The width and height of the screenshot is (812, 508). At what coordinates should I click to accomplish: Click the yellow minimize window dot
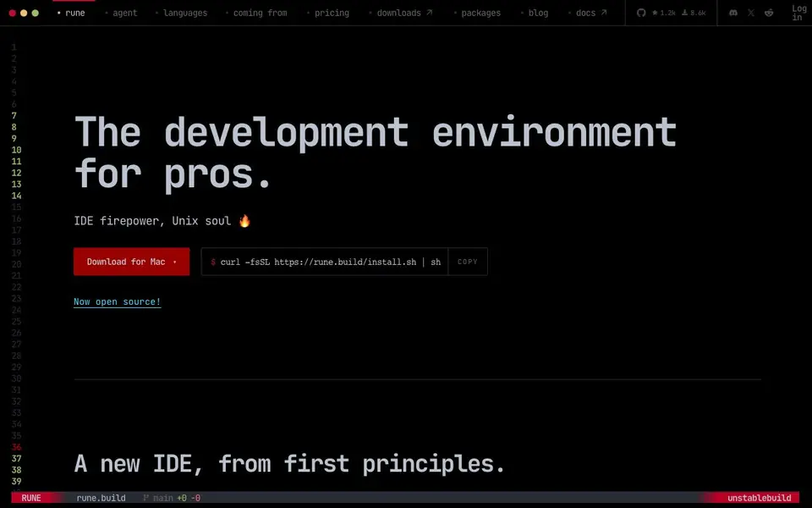coord(24,13)
